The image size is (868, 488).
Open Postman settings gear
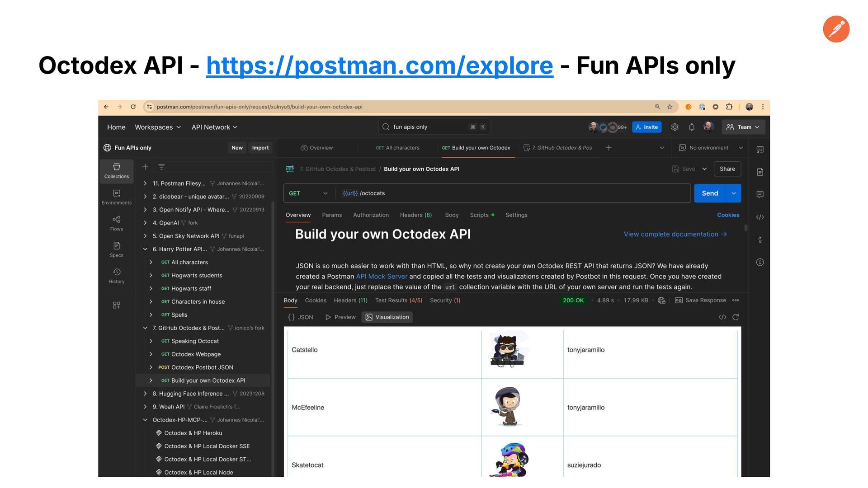(675, 127)
